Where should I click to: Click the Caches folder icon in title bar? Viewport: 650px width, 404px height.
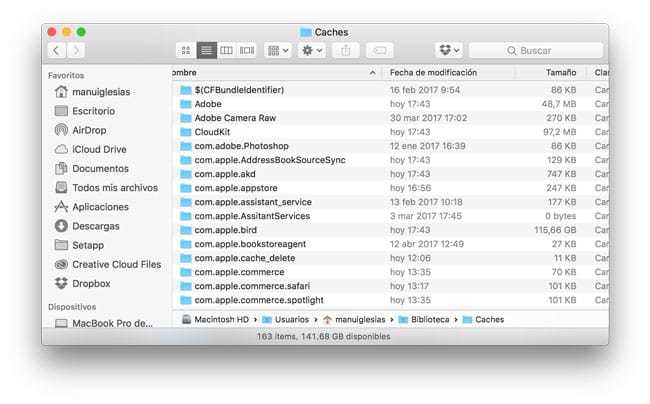[x=306, y=32]
